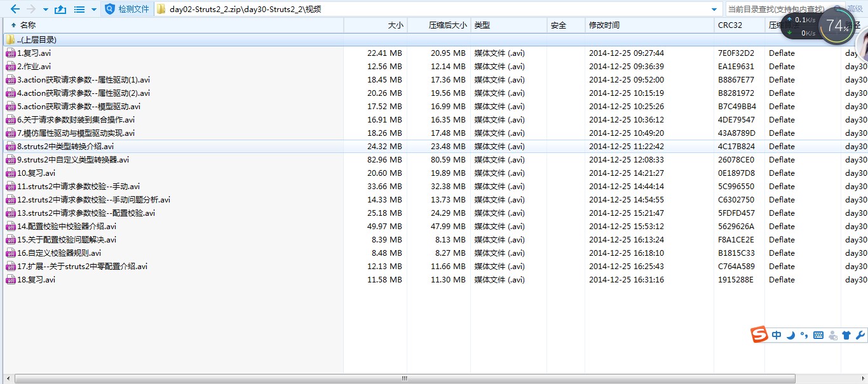The width and height of the screenshot is (868, 384).
Task: Click file icon of 7.模仿属性驱动与模型驱动实现.avi
Action: (x=11, y=133)
